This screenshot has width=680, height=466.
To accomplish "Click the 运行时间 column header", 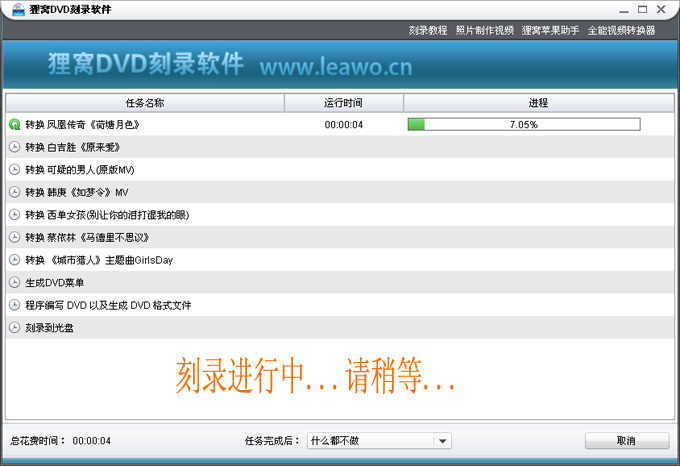I will coord(343,103).
